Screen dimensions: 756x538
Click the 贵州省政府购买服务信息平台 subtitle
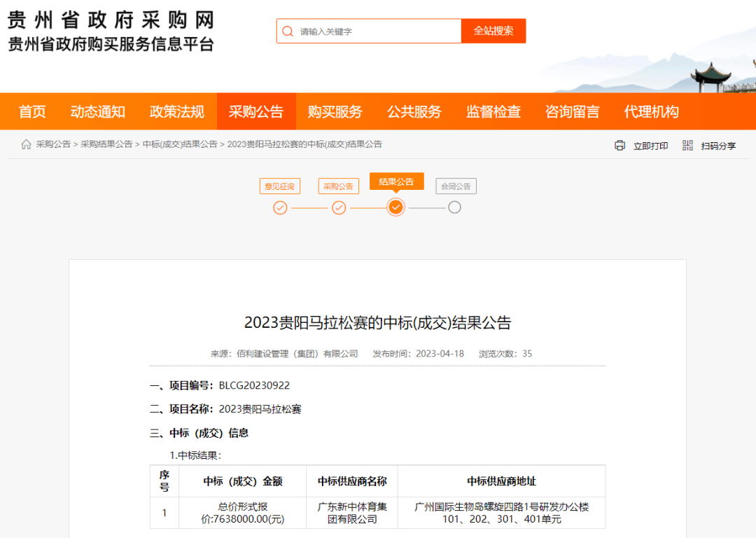coord(111,44)
